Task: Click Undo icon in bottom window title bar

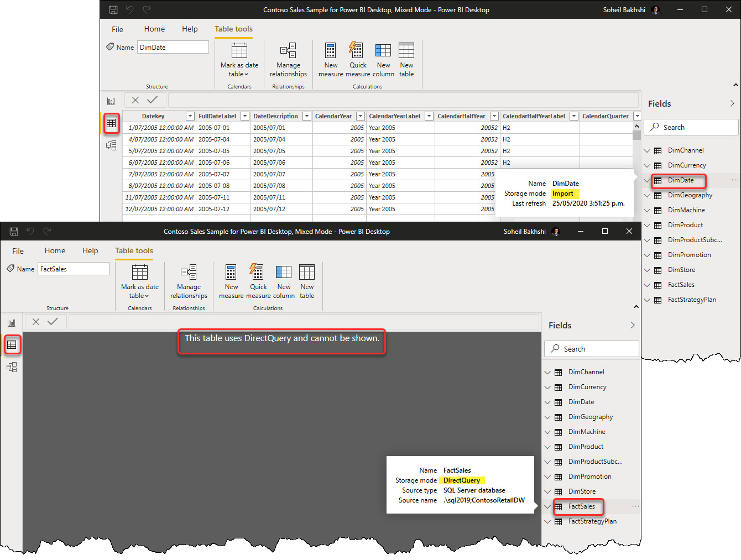Action: click(x=30, y=231)
